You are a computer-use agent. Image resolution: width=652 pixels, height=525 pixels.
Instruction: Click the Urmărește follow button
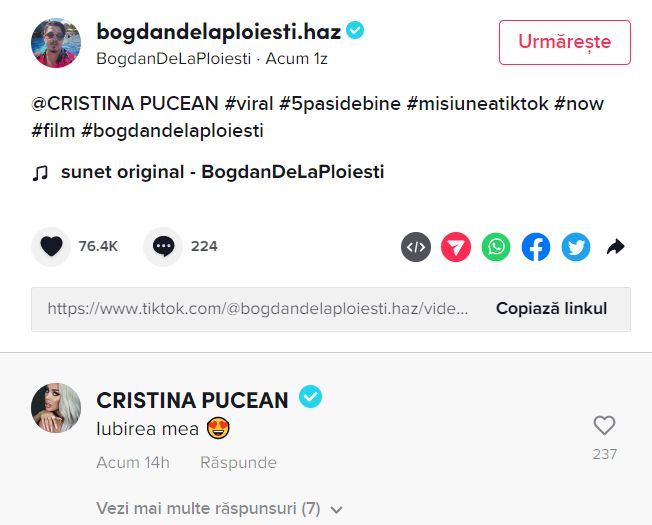(564, 42)
